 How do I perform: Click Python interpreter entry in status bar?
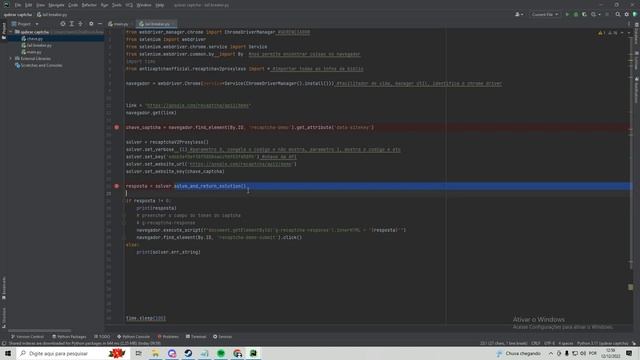tap(602, 343)
